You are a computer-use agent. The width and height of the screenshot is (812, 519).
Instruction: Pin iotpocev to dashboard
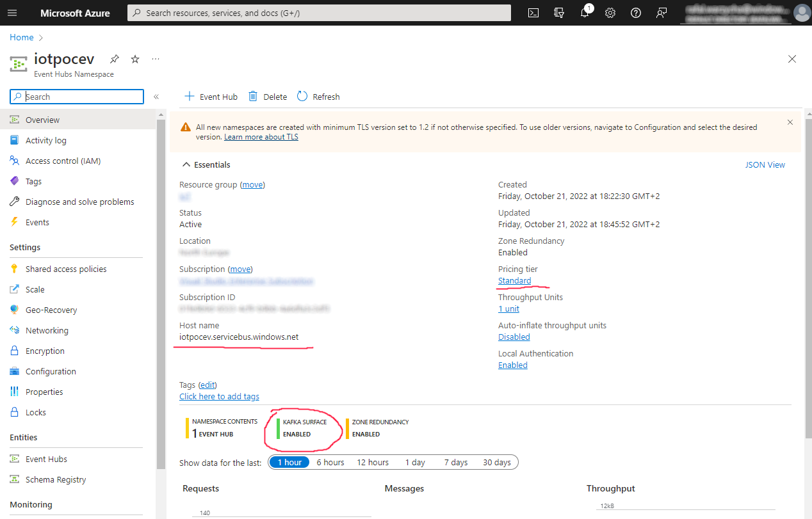[114, 59]
